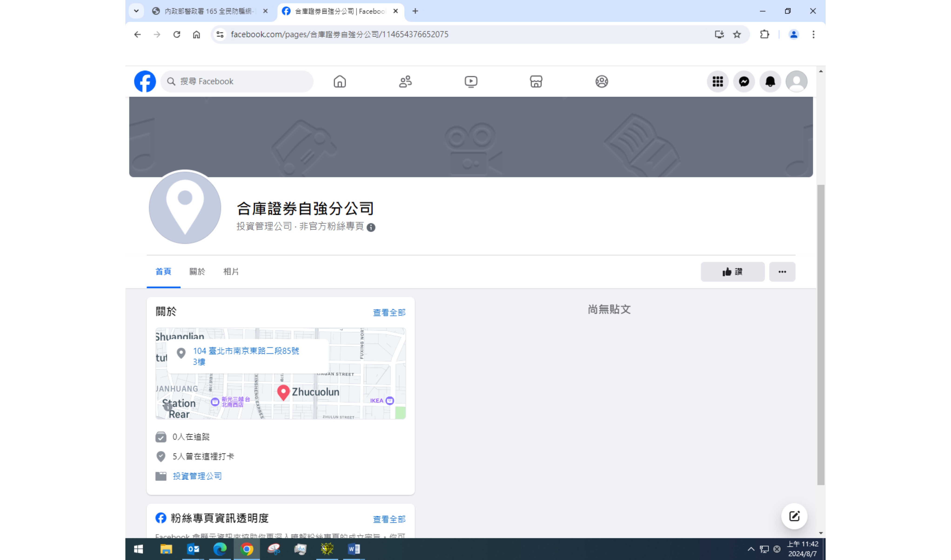
Task: Open the account profile picture menu
Action: [x=796, y=81]
